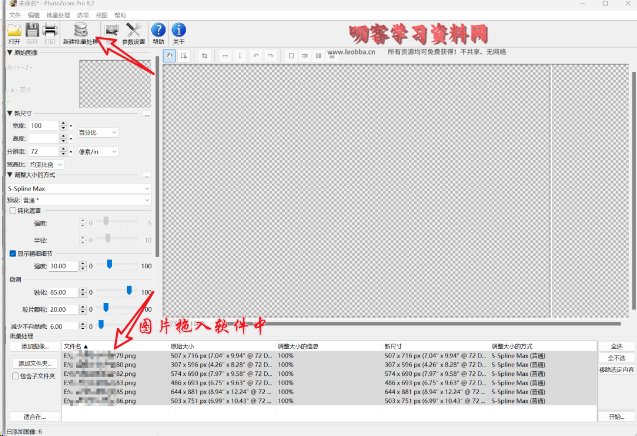Click the Open (打开) folder icon
The image size is (637, 436).
point(14,32)
